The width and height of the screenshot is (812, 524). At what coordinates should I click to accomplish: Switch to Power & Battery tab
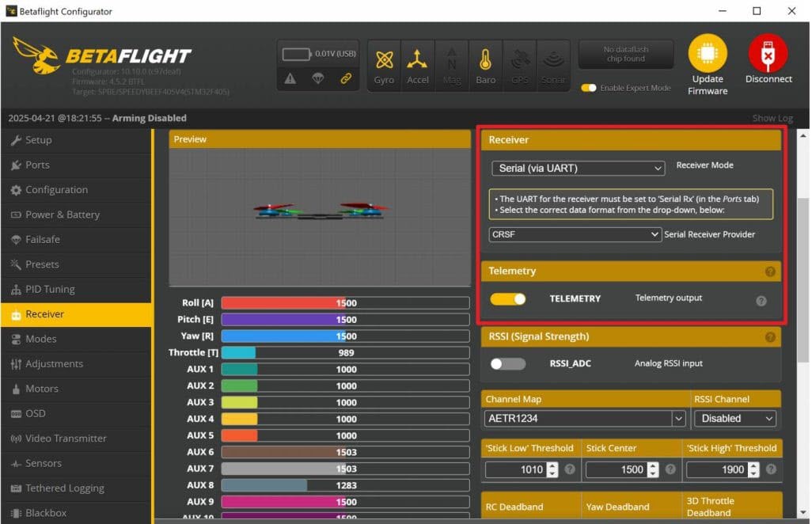pyautogui.click(x=76, y=215)
